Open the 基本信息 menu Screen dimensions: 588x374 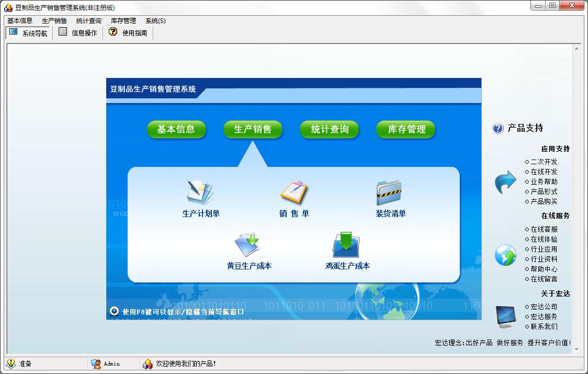20,20
